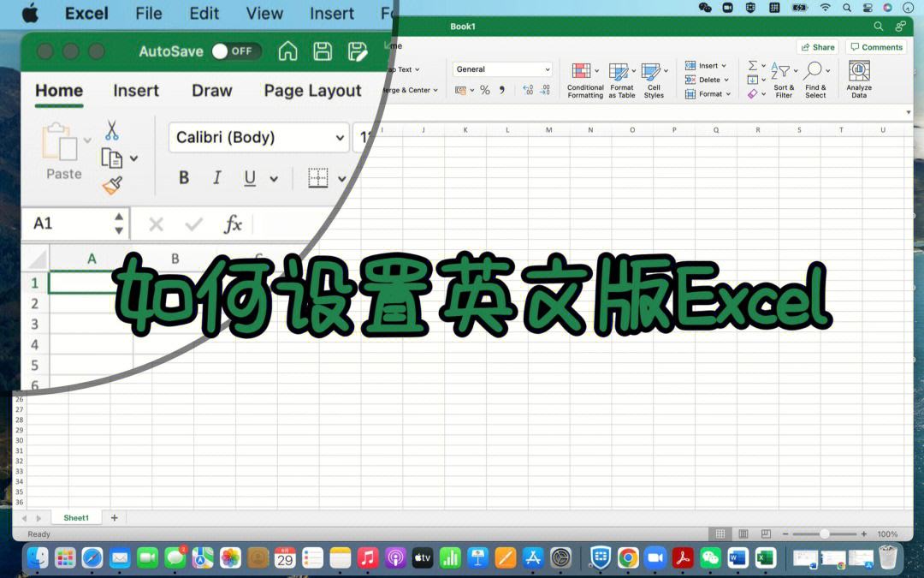Open the File menu
The height and width of the screenshot is (578, 924).
(x=149, y=13)
